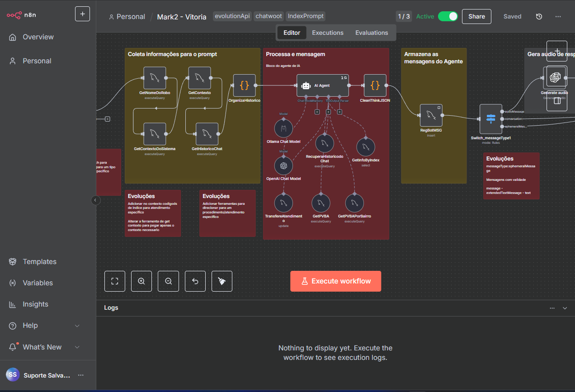Image resolution: width=575 pixels, height=392 pixels.
Task: Click the CleanThinkJSON code node
Action: point(375,85)
